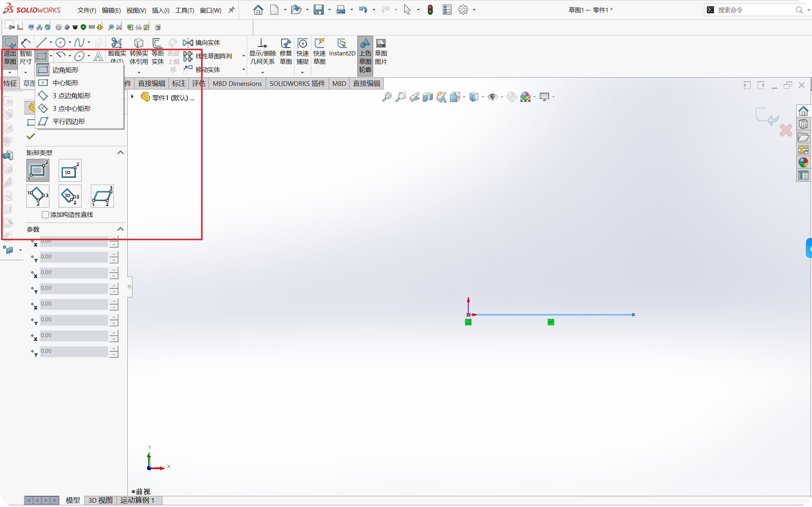The image size is (812, 507).
Task: Choose 3 点边角矩形 from the dropdown
Action: coord(72,96)
